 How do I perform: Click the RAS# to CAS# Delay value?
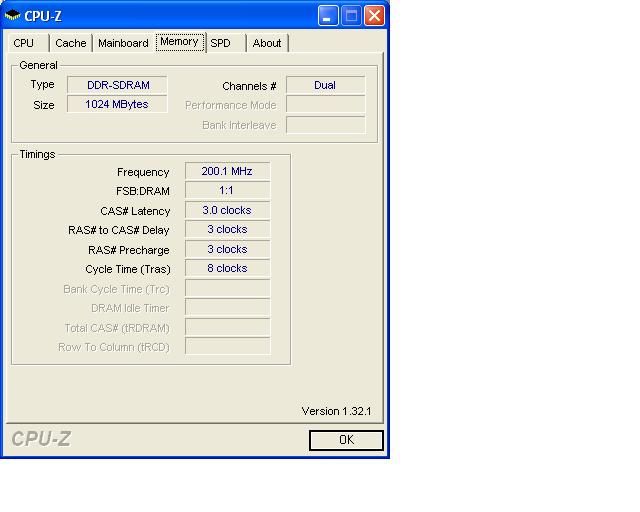(227, 229)
